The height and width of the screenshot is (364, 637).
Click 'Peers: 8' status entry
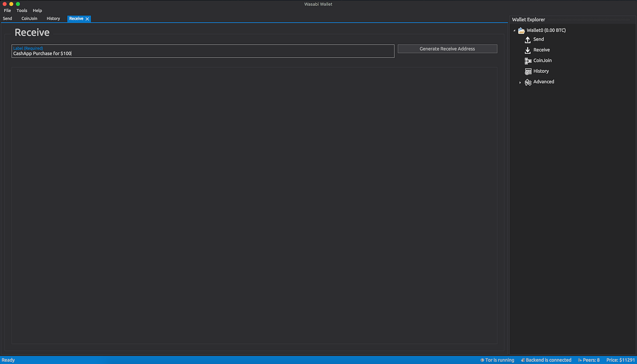coord(591,360)
